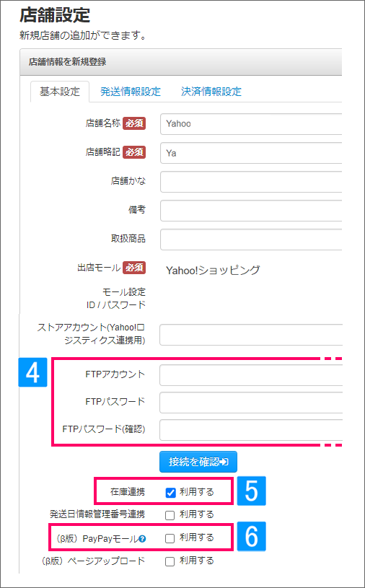Click the FTPパスワード(確認) field
The height and width of the screenshot is (588, 365).
[x=251, y=430]
